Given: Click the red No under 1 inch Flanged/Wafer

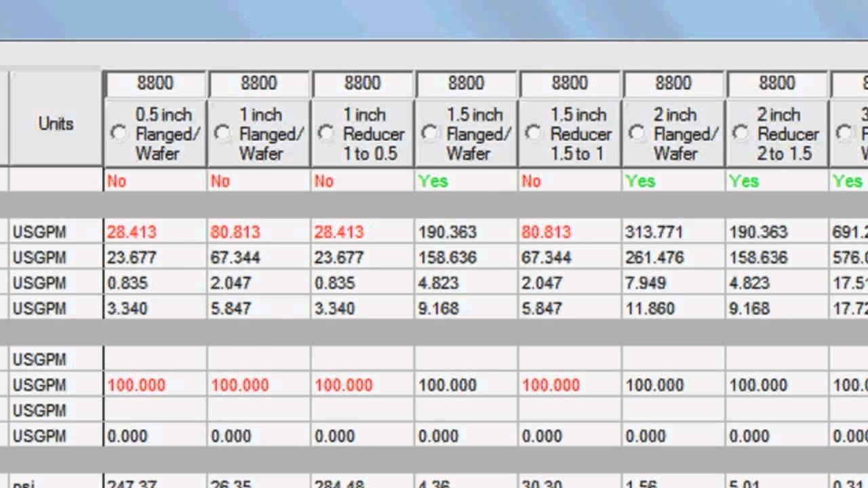Looking at the screenshot, I should [220, 182].
